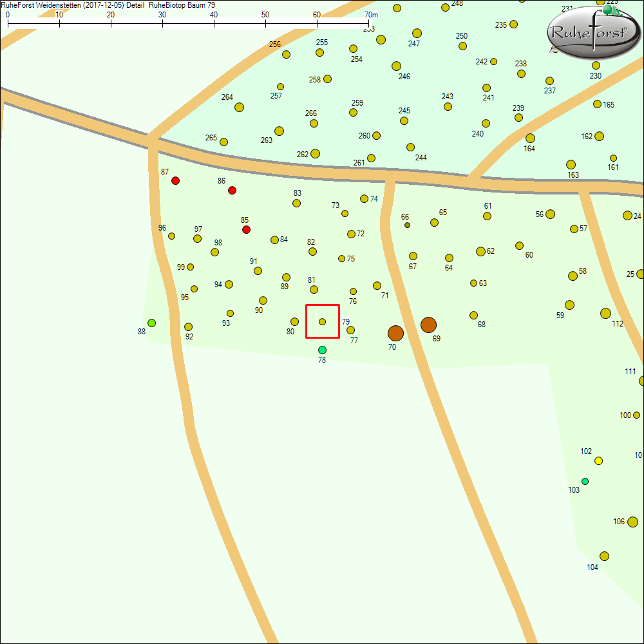Viewport: 644px width, 644px height.
Task: Select the small green tree 103 marker
Action: [585, 481]
